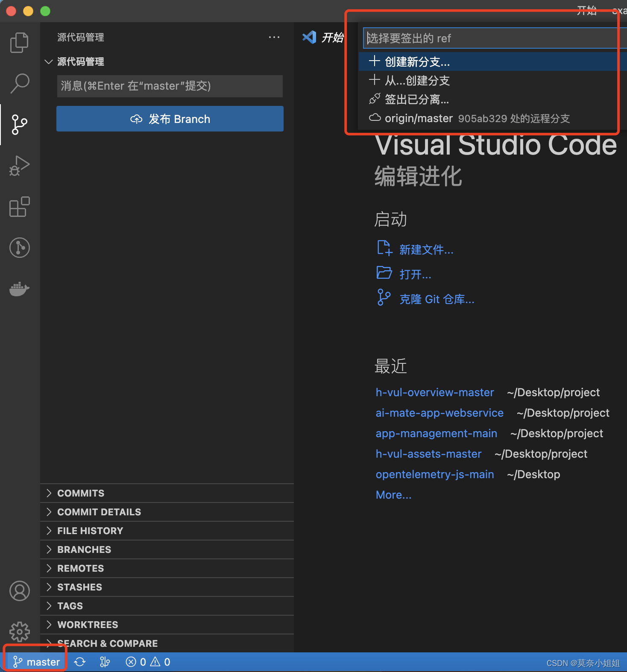Expand the STASHES section
The height and width of the screenshot is (672, 627).
(167, 587)
